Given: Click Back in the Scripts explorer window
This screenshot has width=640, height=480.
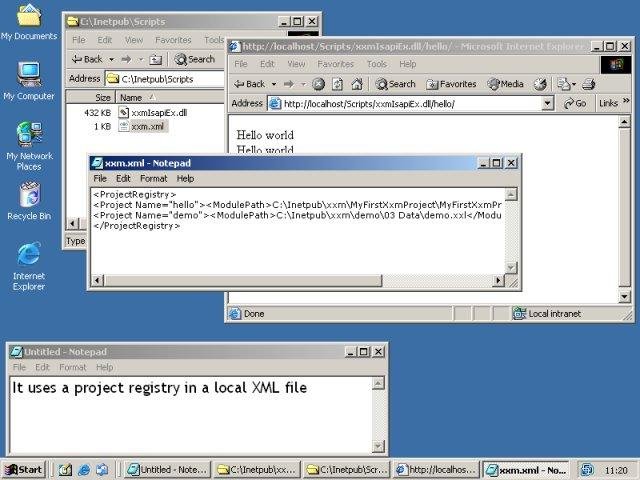Looking at the screenshot, I should [87, 59].
